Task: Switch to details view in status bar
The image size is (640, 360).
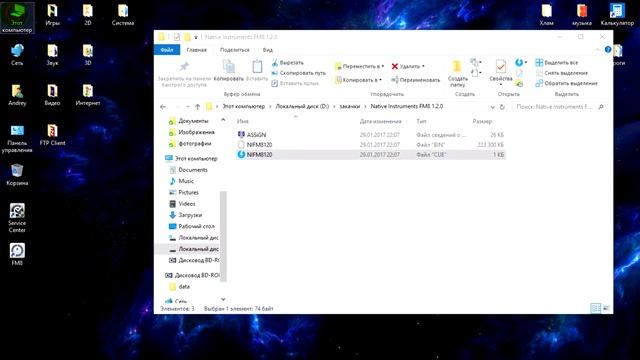Action: click(x=596, y=308)
